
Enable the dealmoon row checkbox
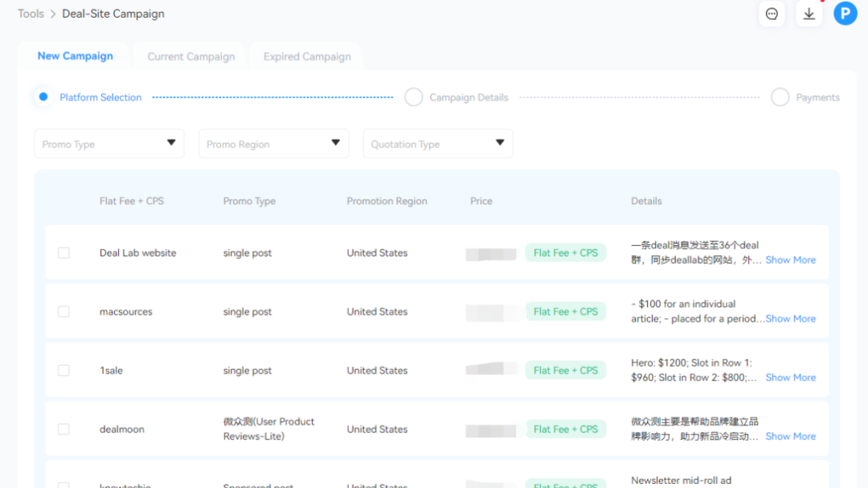tap(63, 429)
